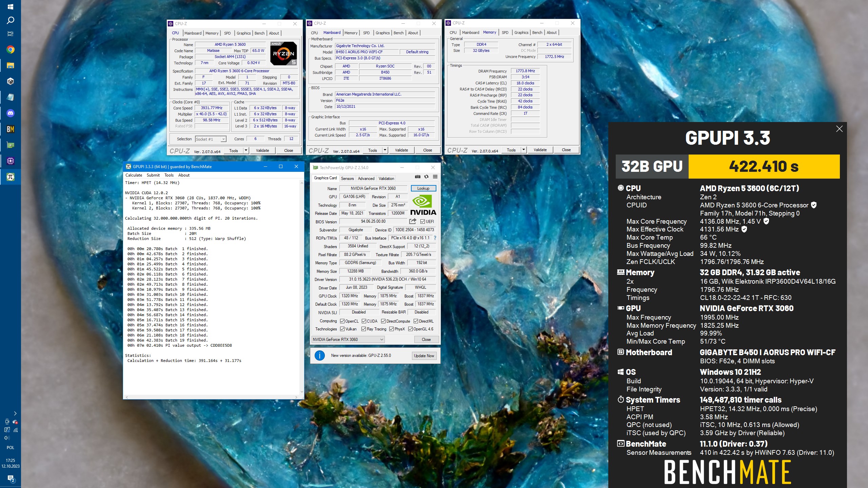868x488 pixels.
Task: Open the Tools menu in GPUPI
Action: (x=169, y=175)
